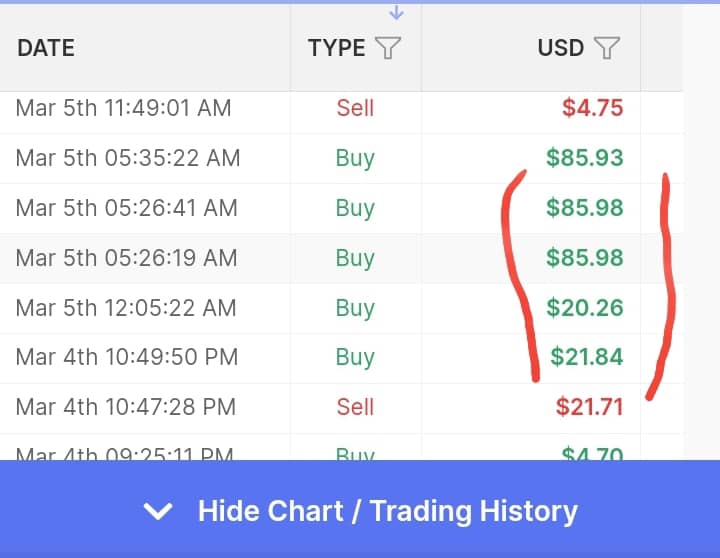Viewport: 720px width, 558px height.
Task: Select the Mar 5th 05:35:22 AM row
Action: pyautogui.click(x=341, y=158)
